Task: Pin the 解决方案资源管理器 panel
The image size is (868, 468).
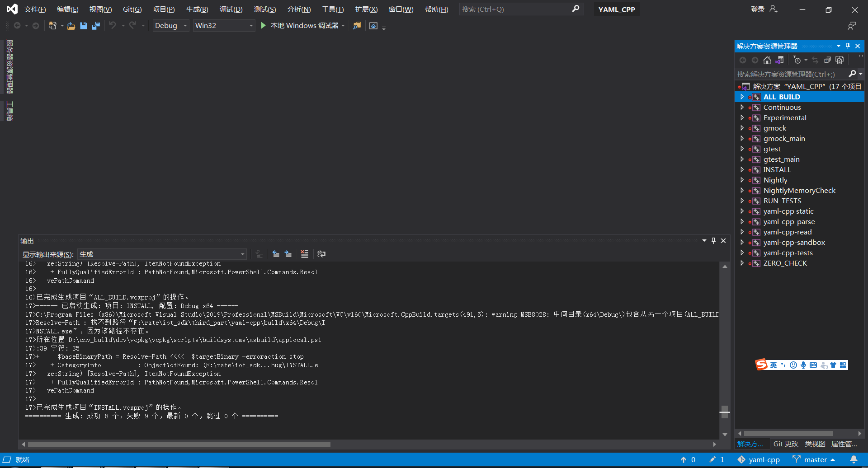Action: click(848, 46)
